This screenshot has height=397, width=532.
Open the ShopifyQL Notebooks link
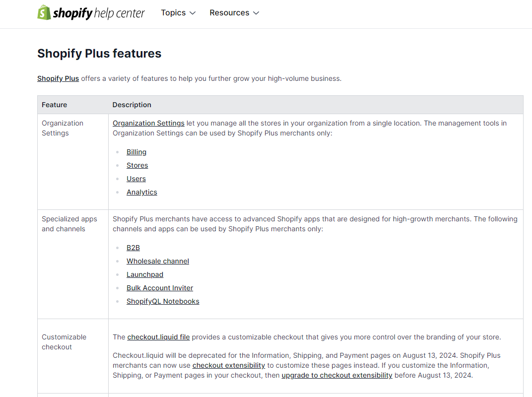(163, 301)
